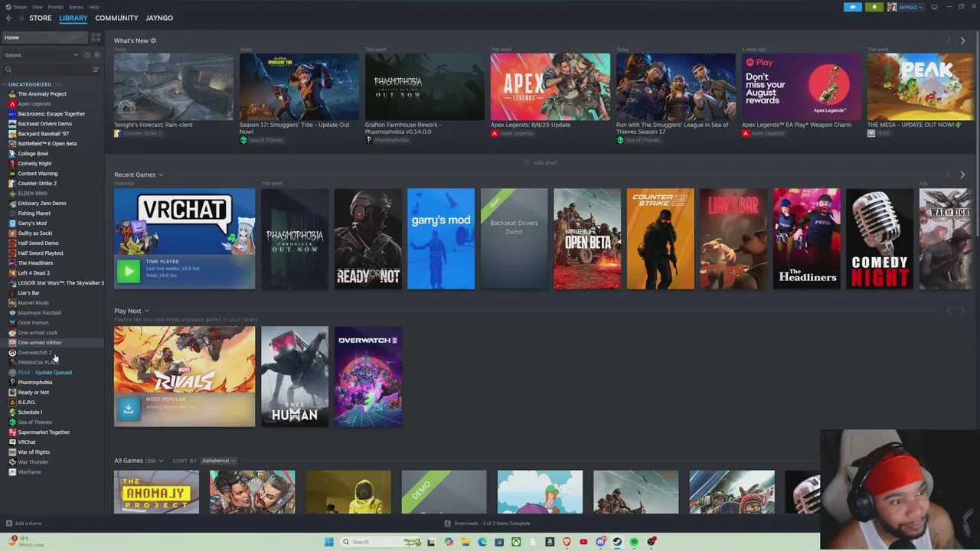Open the Games menu
This screenshot has width=980, height=551.
click(76, 7)
